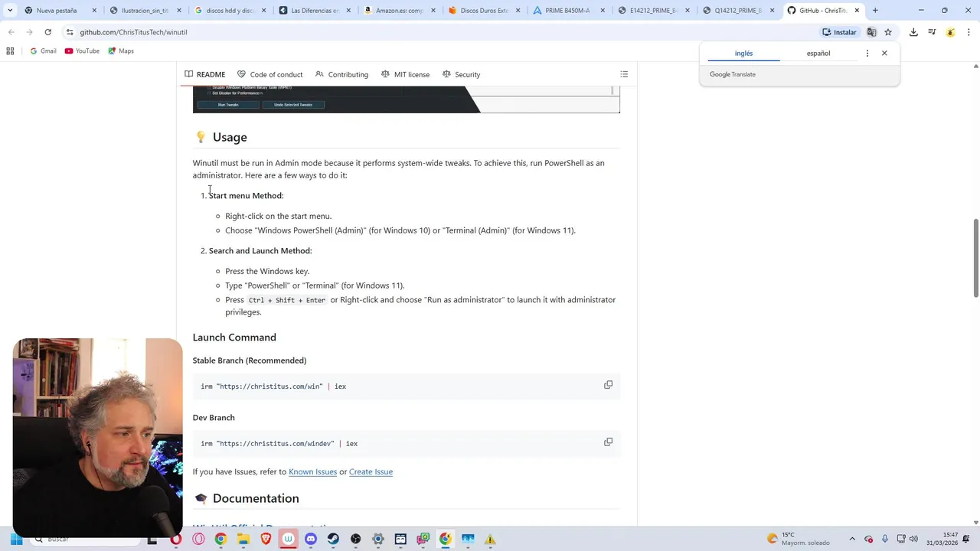View site information icon in address bar
This screenshot has height=551, width=980.
point(70,32)
